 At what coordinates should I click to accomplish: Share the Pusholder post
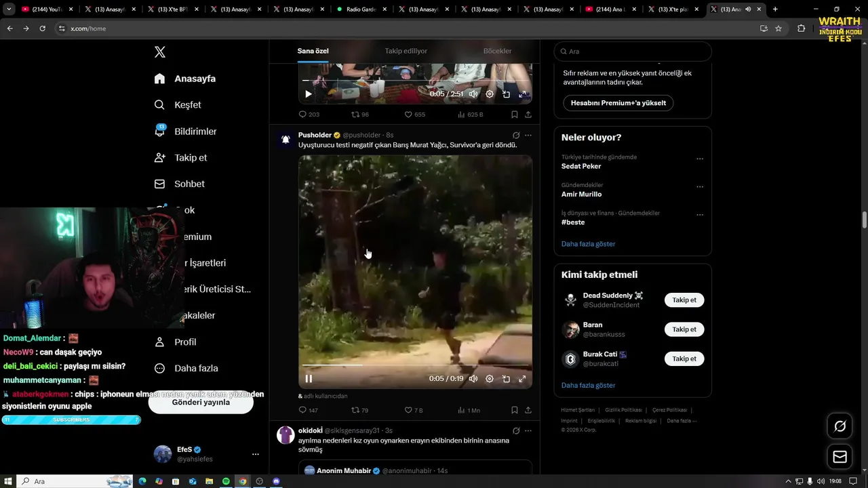tap(528, 410)
